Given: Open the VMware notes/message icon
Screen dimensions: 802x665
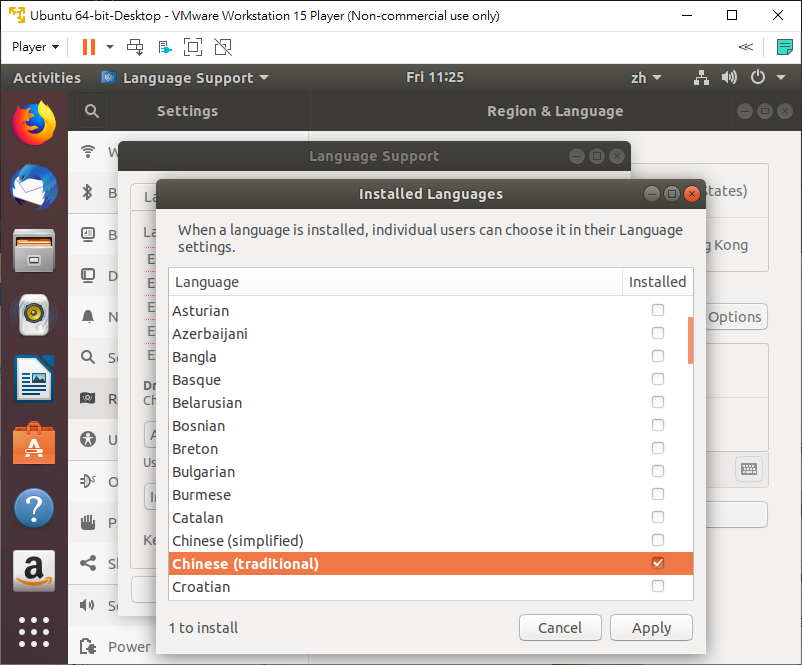Looking at the screenshot, I should pyautogui.click(x=784, y=47).
